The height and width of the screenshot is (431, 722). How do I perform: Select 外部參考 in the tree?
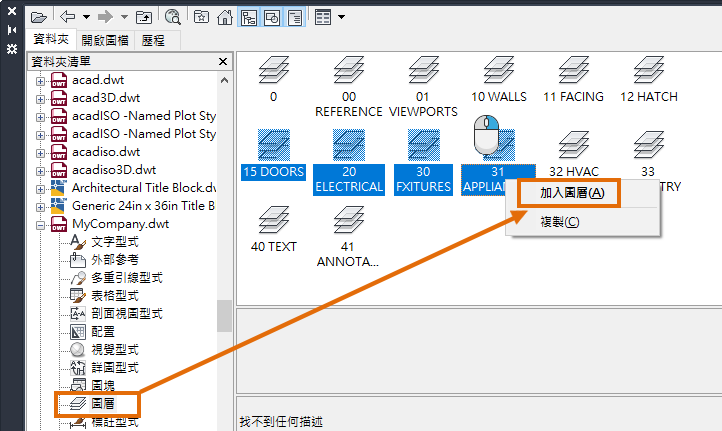tap(115, 260)
